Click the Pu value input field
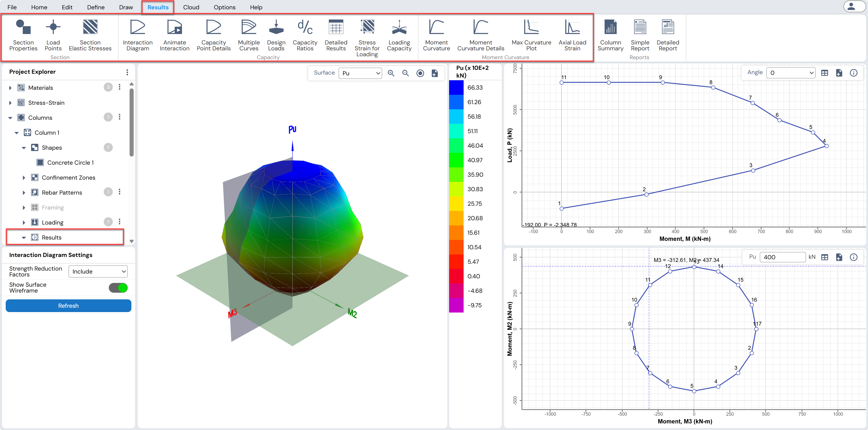This screenshot has height=430, width=868. (782, 257)
